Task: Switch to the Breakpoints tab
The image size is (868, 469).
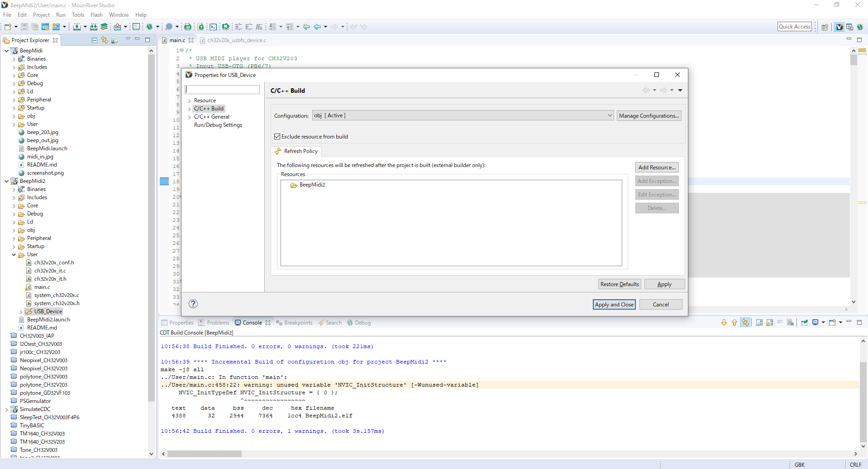Action: coord(294,323)
